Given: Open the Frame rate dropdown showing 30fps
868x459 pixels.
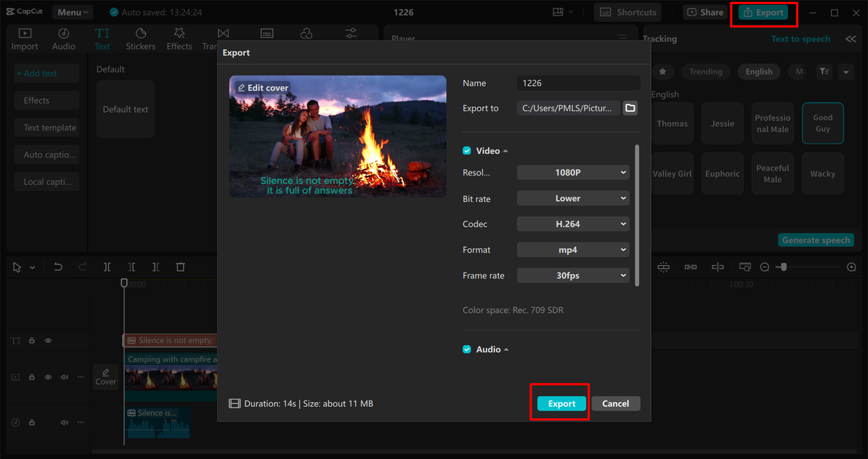Looking at the screenshot, I should (x=573, y=275).
